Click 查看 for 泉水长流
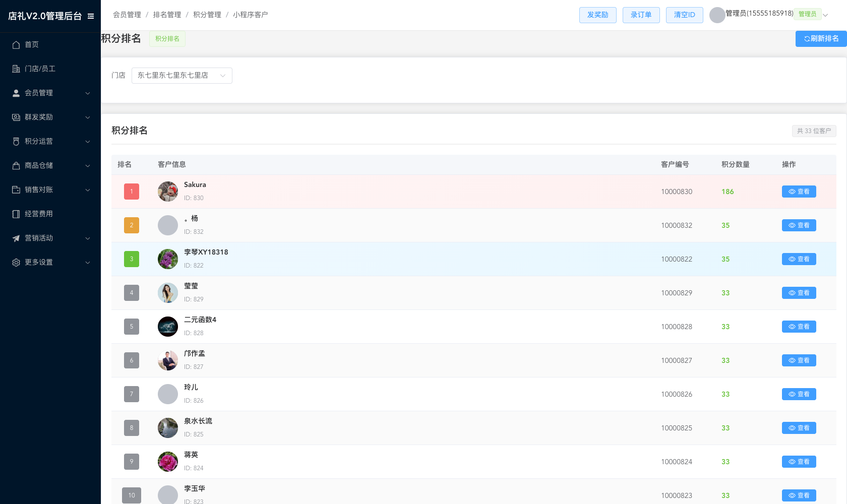Image resolution: width=847 pixels, height=504 pixels. (x=799, y=428)
